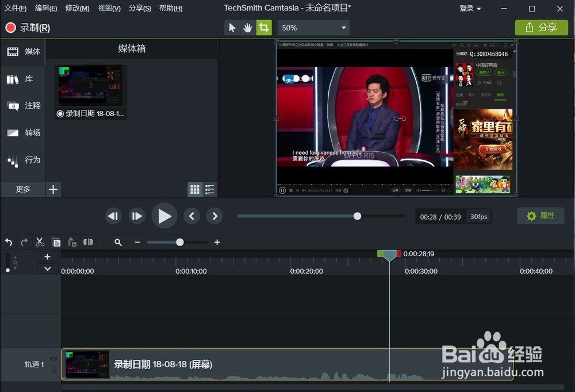Click the timeline magnifier zoom icon
The image size is (575, 392).
118,243
